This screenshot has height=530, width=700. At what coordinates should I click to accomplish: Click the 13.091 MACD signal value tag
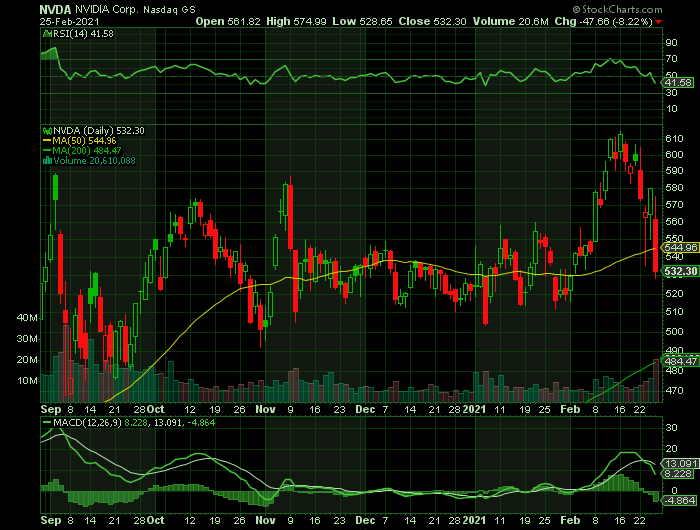point(681,463)
